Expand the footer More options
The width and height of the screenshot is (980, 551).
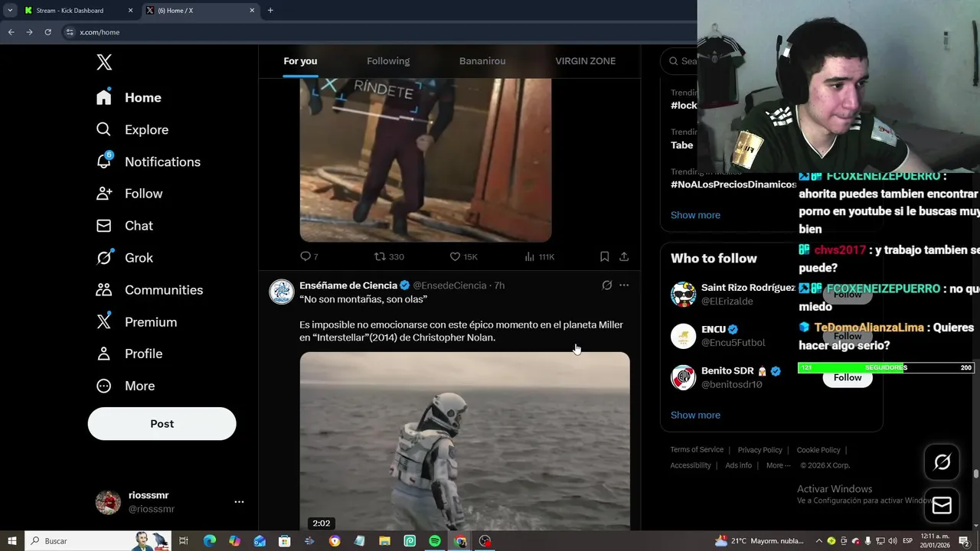coord(778,465)
